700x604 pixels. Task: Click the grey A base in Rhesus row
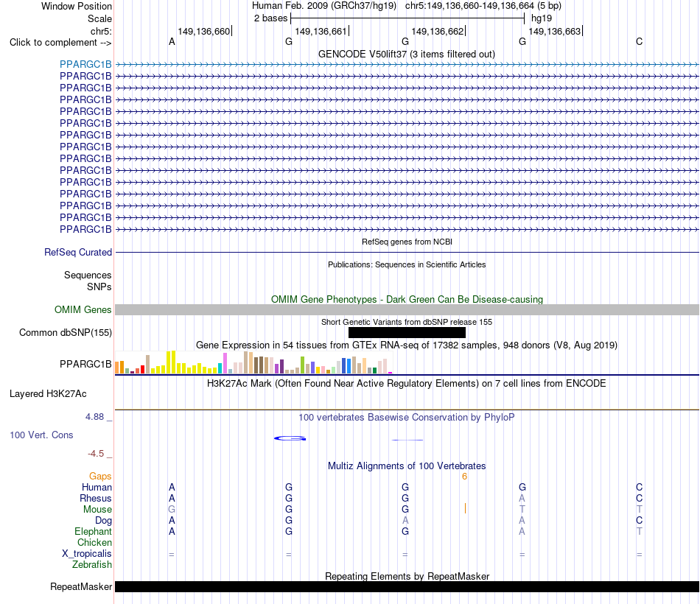pos(522,498)
